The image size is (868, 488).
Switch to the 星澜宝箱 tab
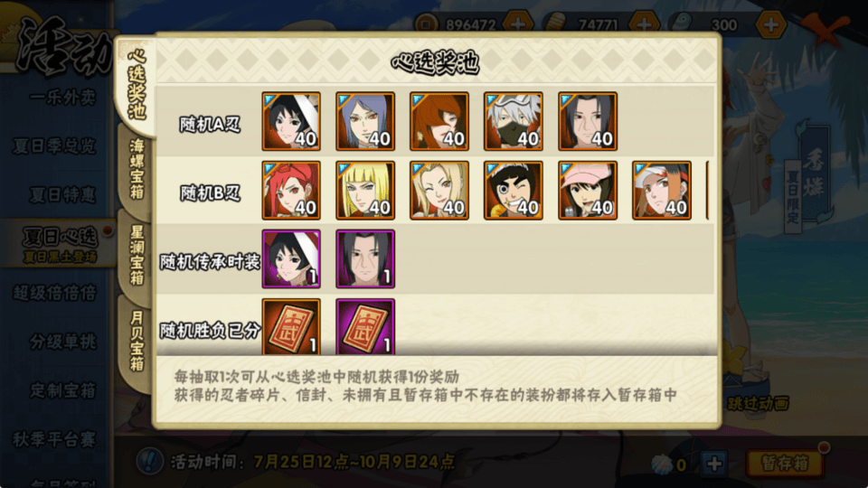(137, 255)
